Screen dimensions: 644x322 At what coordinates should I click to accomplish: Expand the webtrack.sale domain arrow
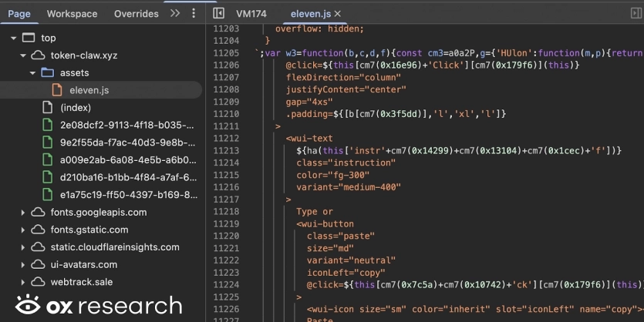[22, 282]
